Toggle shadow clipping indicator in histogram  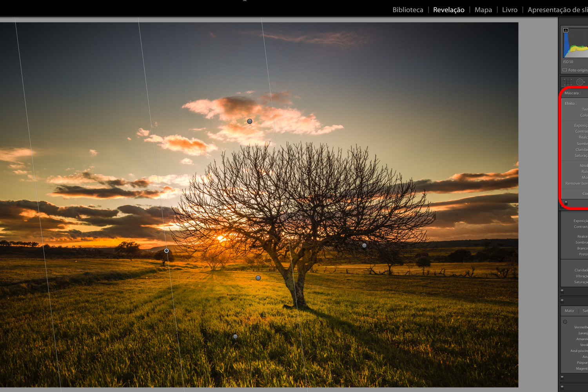click(x=566, y=30)
